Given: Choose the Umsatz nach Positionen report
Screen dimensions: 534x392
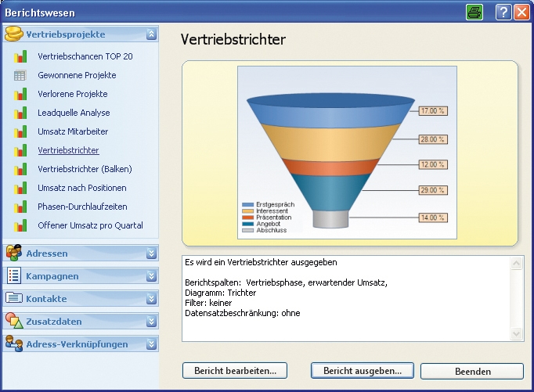Looking at the screenshot, I should (82, 188).
